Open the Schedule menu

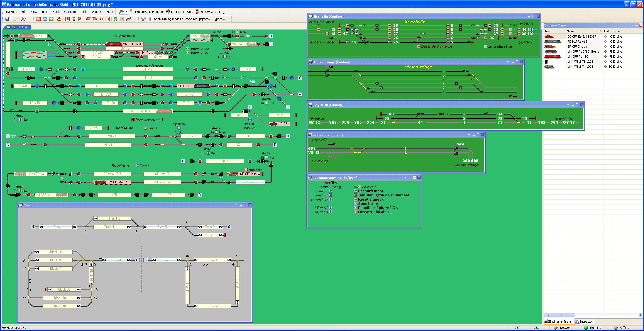[x=70, y=12]
